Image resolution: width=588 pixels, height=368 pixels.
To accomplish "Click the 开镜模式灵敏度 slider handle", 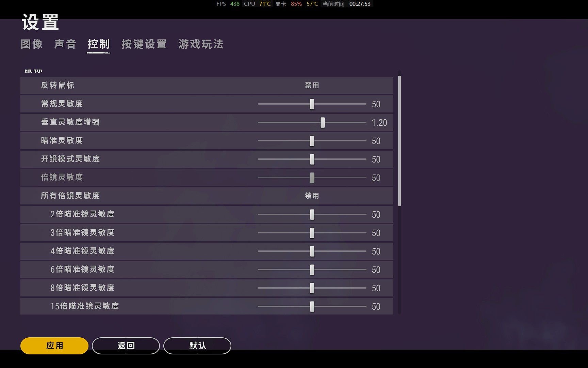I will (312, 159).
